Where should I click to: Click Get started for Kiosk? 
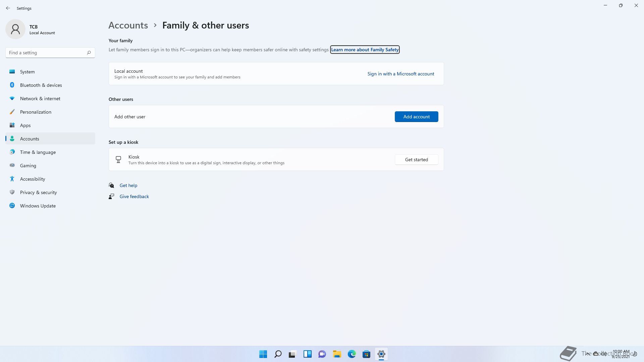click(x=416, y=160)
